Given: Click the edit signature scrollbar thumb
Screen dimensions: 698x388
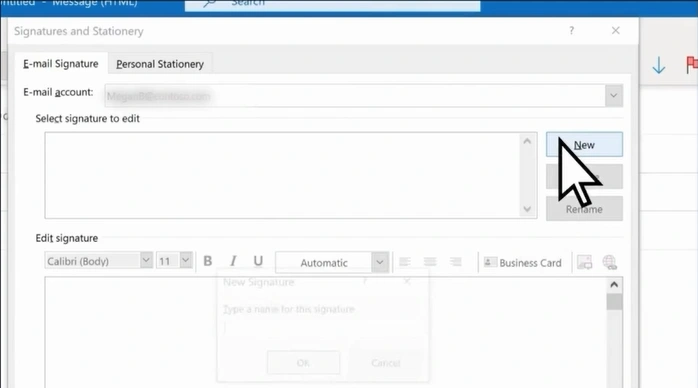Looking at the screenshot, I should pyautogui.click(x=614, y=302).
